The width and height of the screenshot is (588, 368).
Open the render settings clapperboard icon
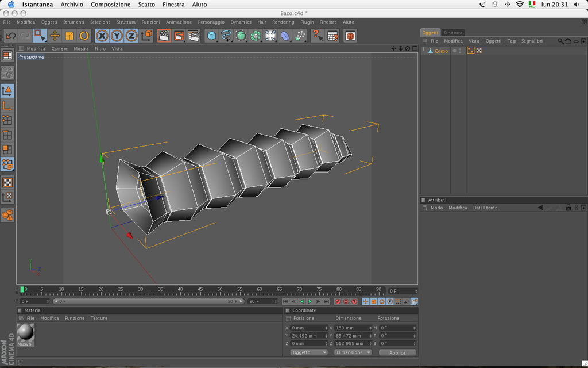(194, 36)
